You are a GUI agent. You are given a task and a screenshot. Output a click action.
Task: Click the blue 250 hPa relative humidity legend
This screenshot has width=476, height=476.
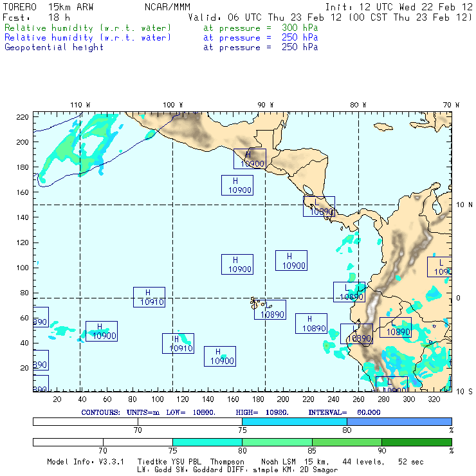[x=88, y=38]
